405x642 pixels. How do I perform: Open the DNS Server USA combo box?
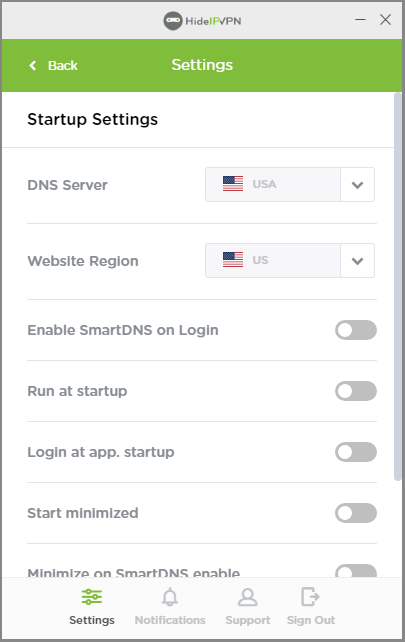point(290,184)
